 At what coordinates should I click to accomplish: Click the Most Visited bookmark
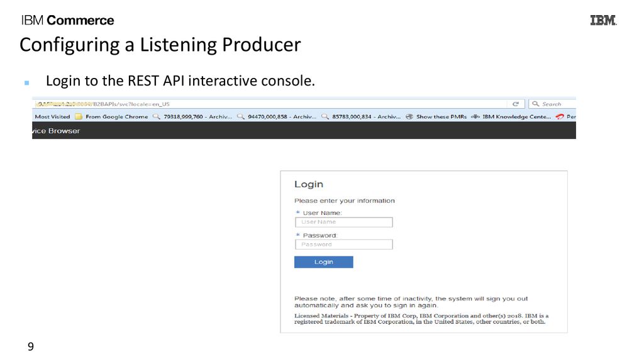[x=52, y=116]
